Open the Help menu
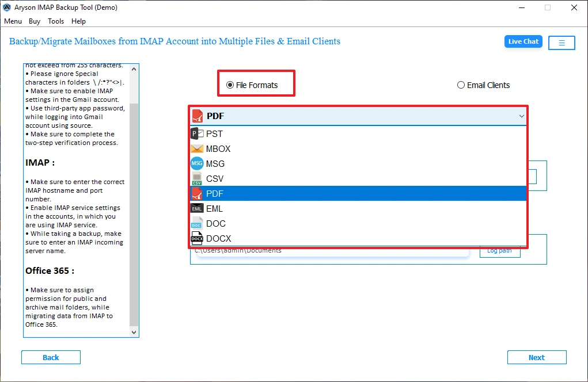This screenshot has height=382, width=588. pyautogui.click(x=78, y=21)
